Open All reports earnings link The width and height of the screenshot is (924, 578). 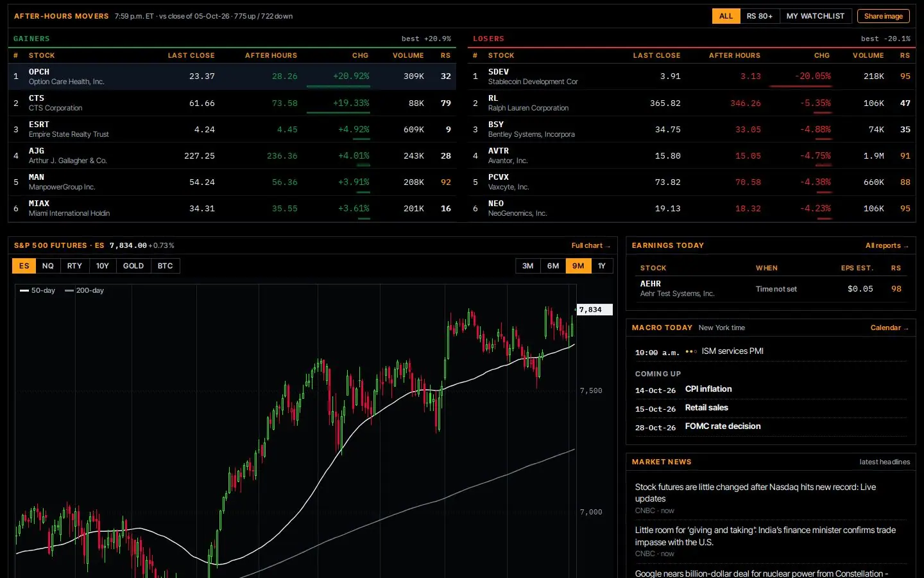[887, 245]
